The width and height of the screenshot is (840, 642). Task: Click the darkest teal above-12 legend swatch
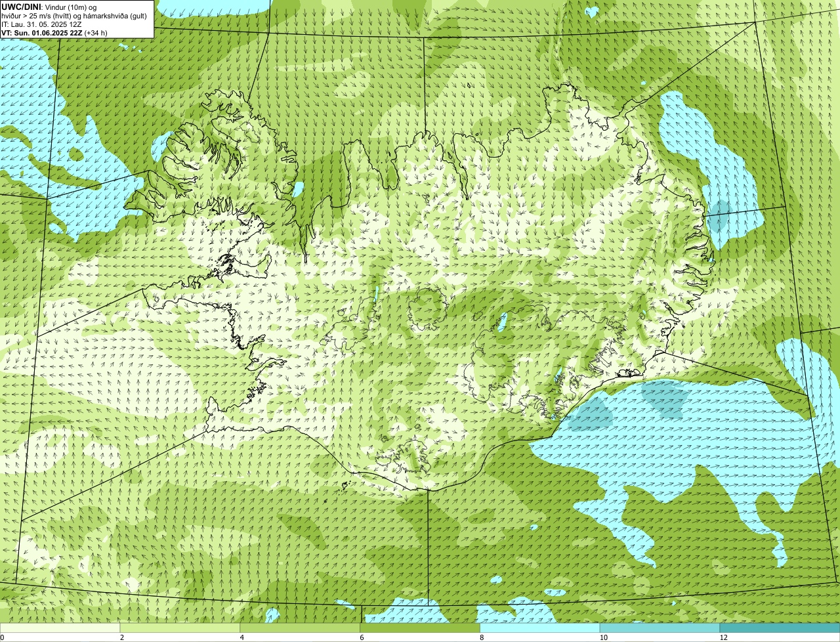780,628
